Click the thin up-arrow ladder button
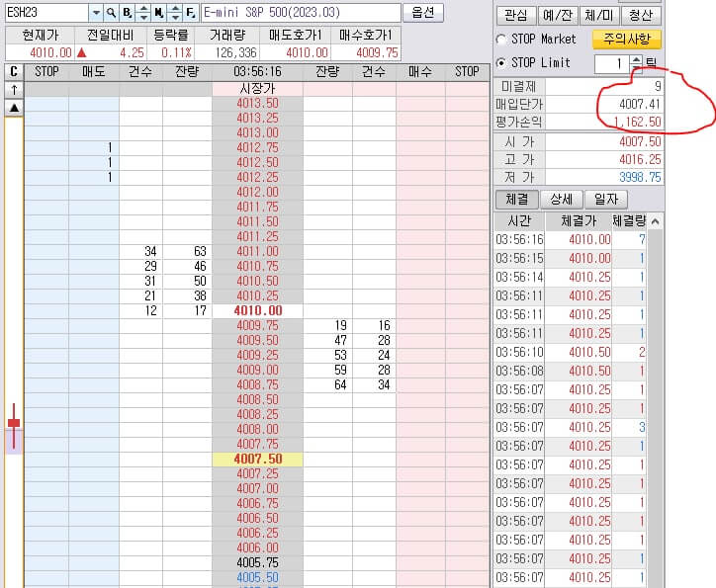 pos(14,90)
